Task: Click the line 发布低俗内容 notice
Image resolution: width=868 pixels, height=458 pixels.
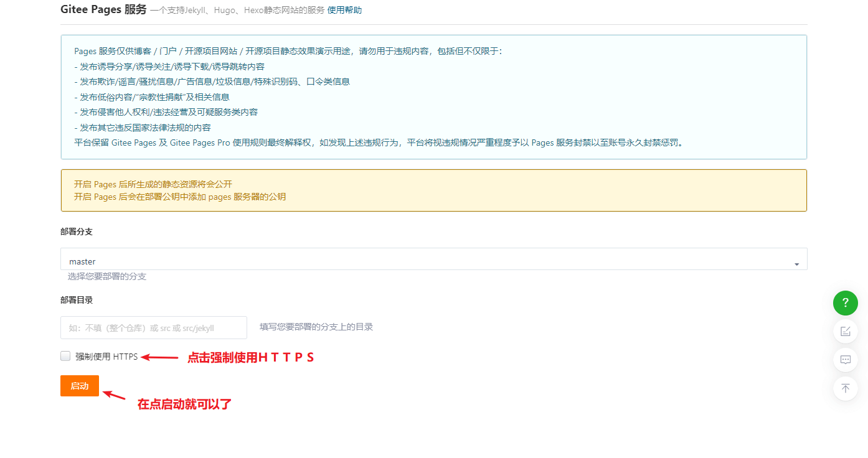Action: coord(152,97)
